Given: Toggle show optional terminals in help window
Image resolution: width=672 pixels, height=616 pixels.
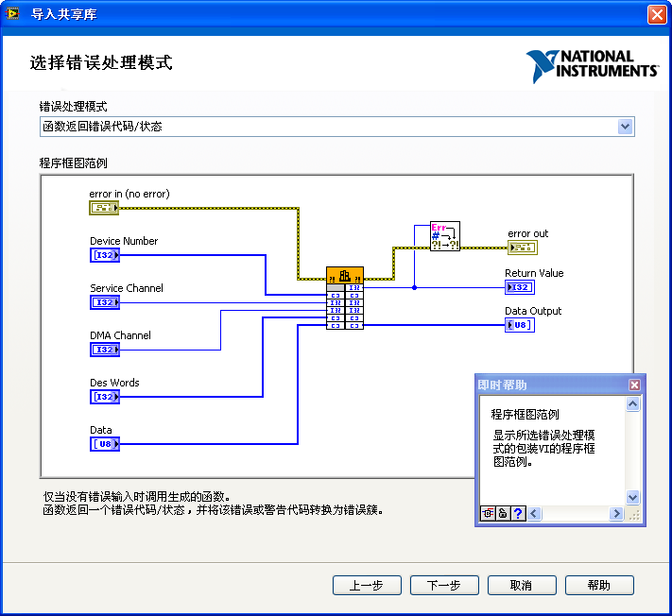Looking at the screenshot, I should [x=489, y=514].
